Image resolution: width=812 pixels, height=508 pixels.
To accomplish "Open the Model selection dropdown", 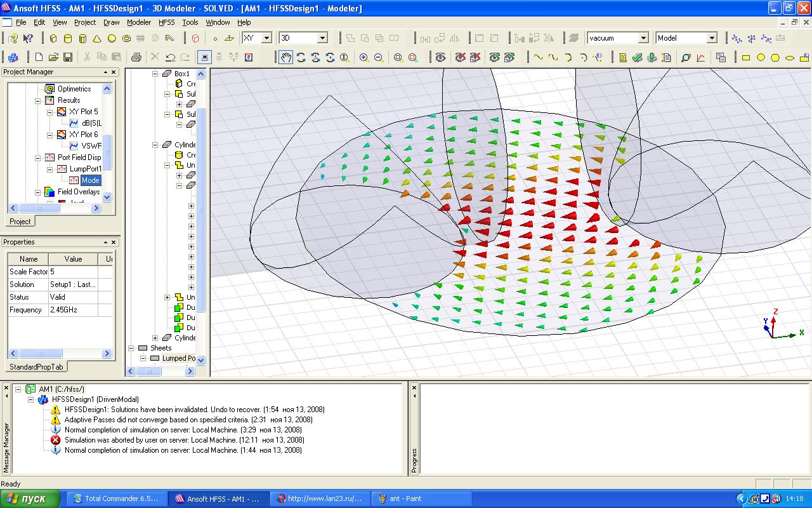I will tap(712, 38).
